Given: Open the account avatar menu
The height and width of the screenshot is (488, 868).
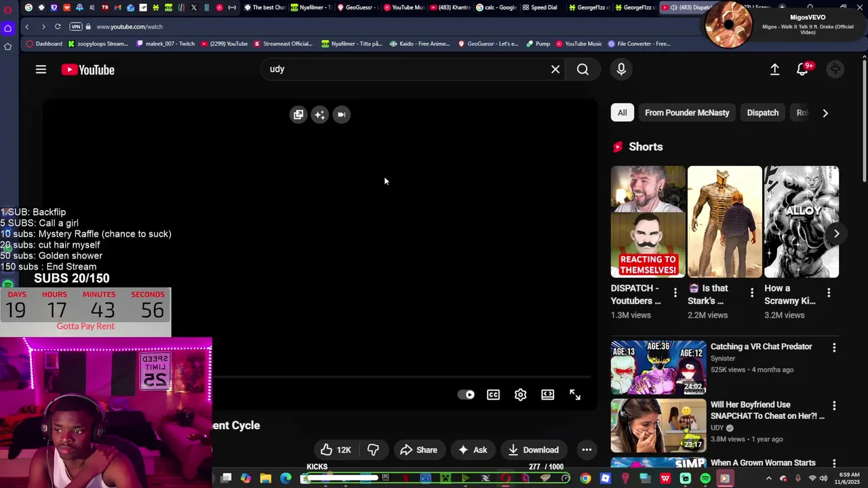Looking at the screenshot, I should (x=835, y=69).
